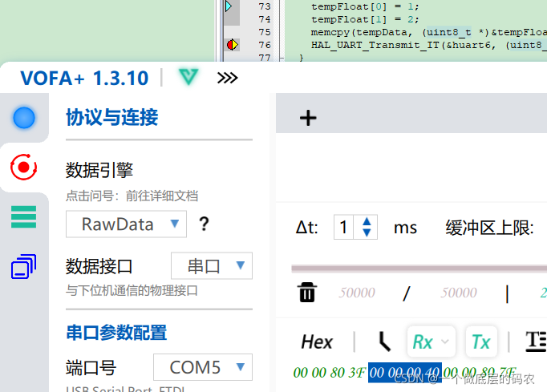Click the current-line arrow at line 73

[x=229, y=6]
